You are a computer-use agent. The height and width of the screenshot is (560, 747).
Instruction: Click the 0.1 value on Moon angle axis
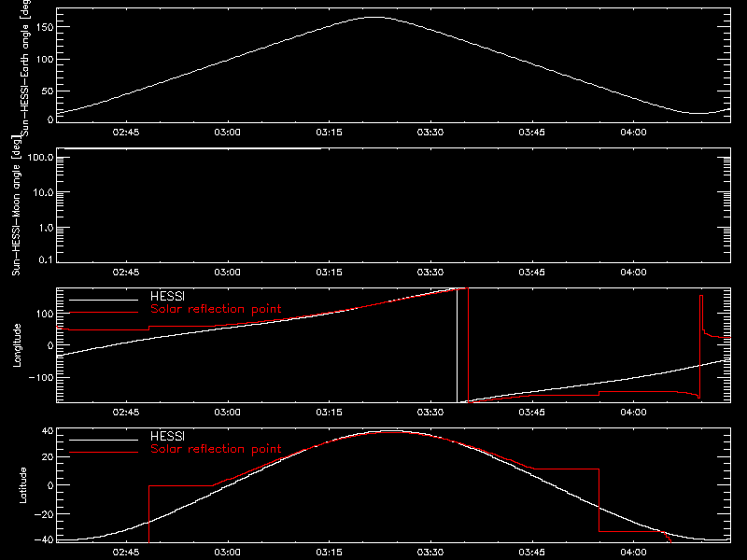(46, 259)
